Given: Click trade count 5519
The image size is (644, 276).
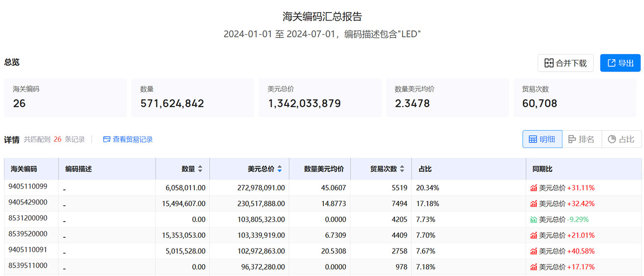Looking at the screenshot, I should pos(400,188).
